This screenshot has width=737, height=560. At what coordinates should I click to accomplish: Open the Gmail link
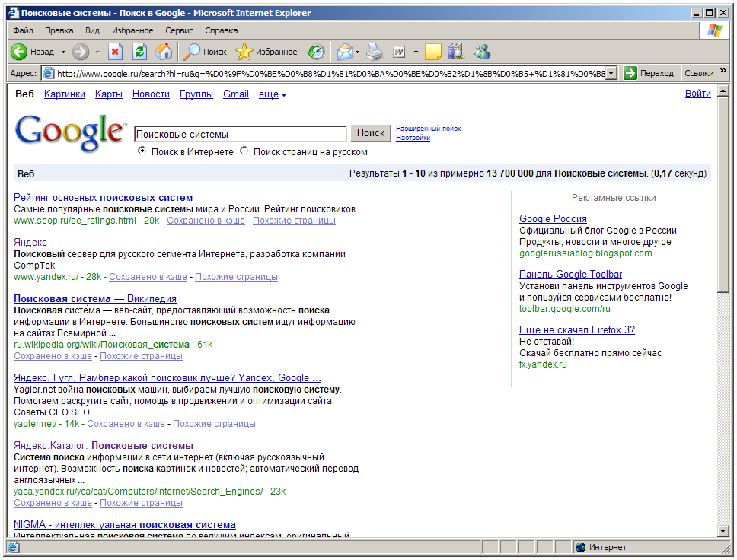pyautogui.click(x=236, y=94)
